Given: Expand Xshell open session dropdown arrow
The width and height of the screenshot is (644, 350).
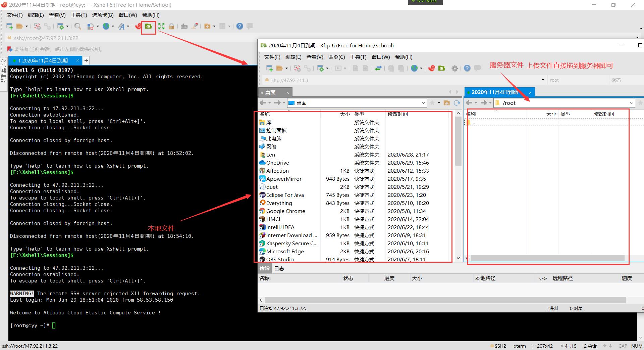Looking at the screenshot, I should tap(26, 26).
